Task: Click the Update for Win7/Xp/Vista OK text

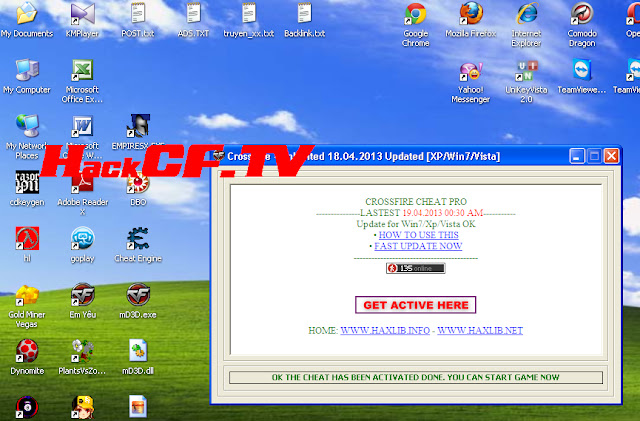Action: click(416, 224)
